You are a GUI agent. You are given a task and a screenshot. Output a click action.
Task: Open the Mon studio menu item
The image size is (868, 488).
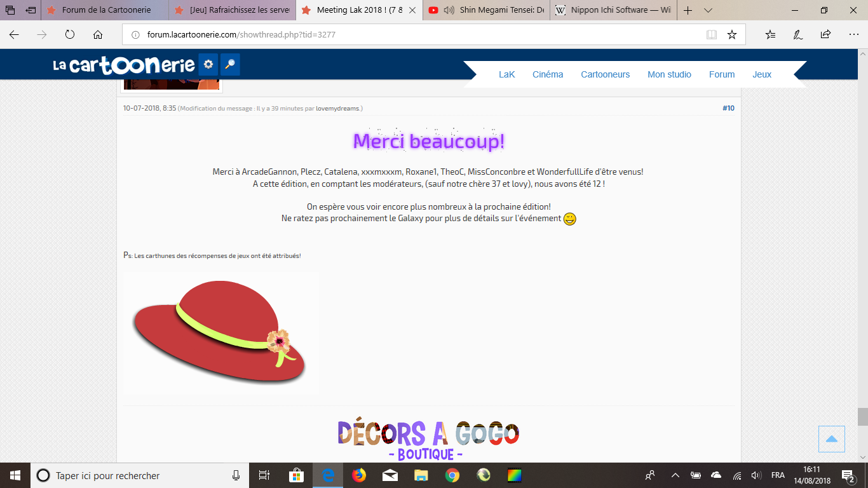(670, 74)
